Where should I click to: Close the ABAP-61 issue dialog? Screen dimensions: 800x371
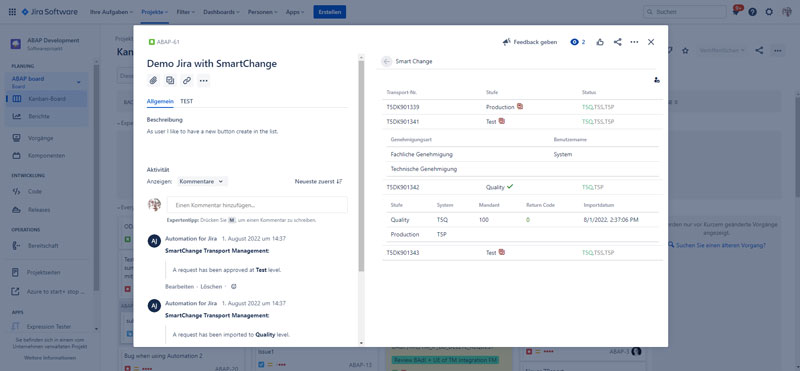(651, 42)
